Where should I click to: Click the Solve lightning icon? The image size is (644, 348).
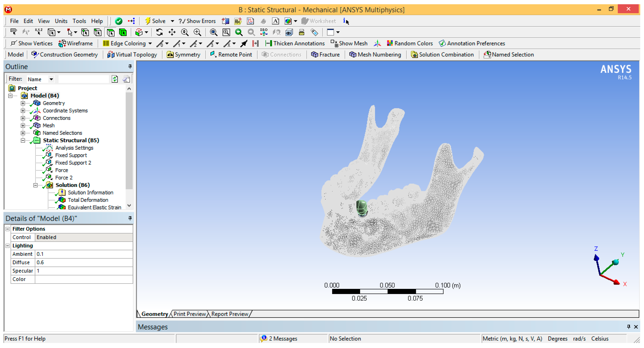point(148,21)
